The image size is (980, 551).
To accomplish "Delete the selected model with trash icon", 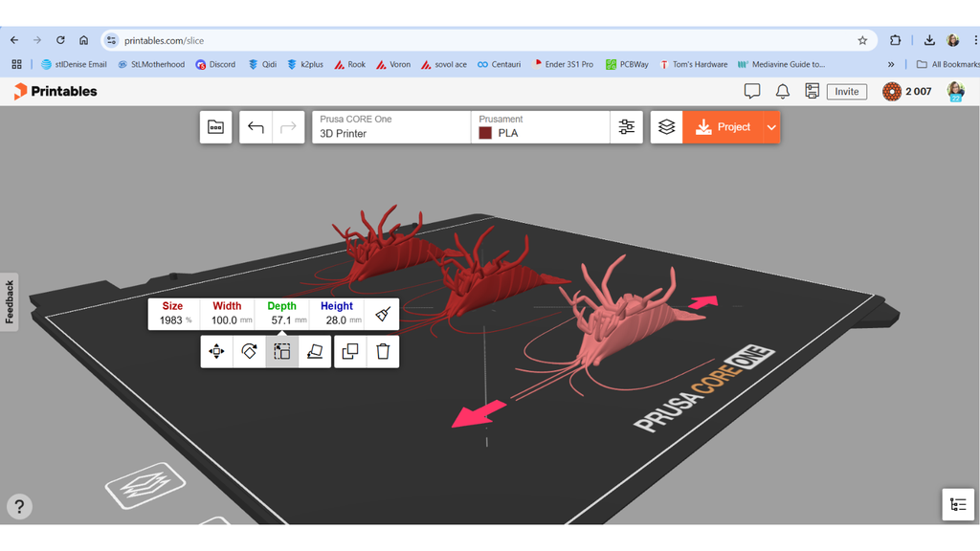I will [383, 352].
